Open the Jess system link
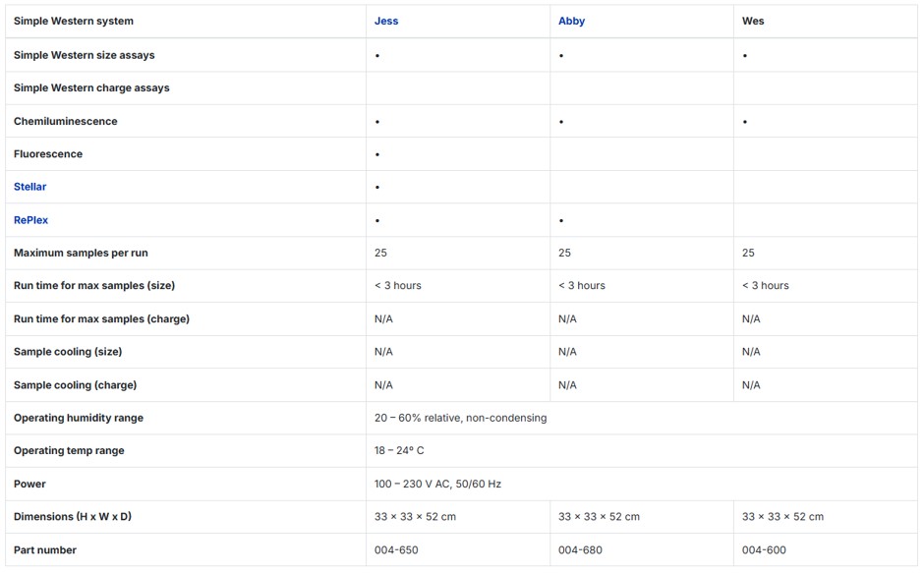The image size is (924, 573). tap(386, 21)
